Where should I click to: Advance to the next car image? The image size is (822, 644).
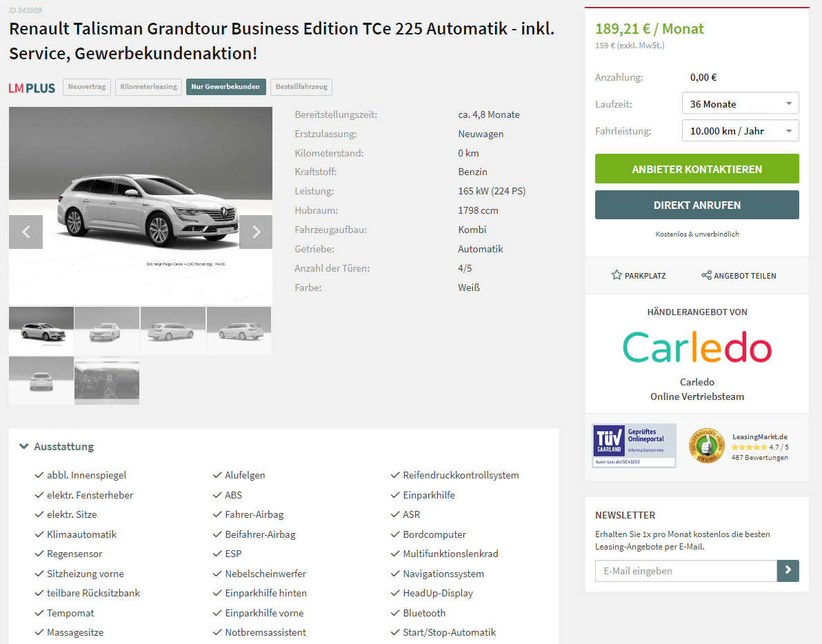tap(256, 232)
